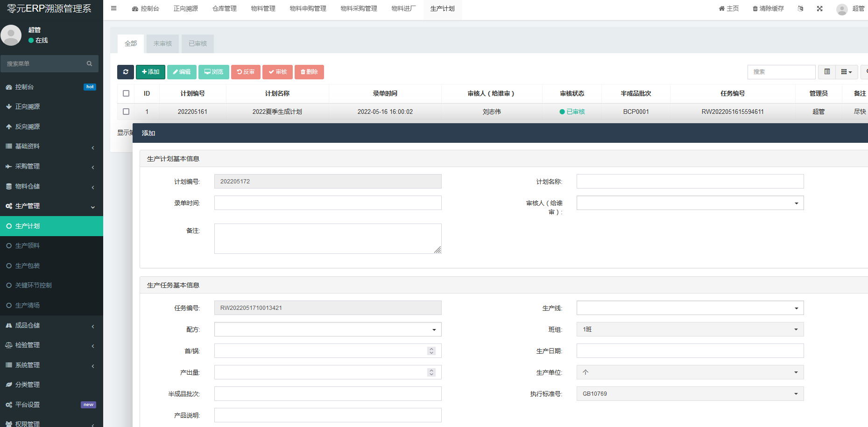Open the 审核人 dropdown in form
The width and height of the screenshot is (868, 427).
click(690, 203)
